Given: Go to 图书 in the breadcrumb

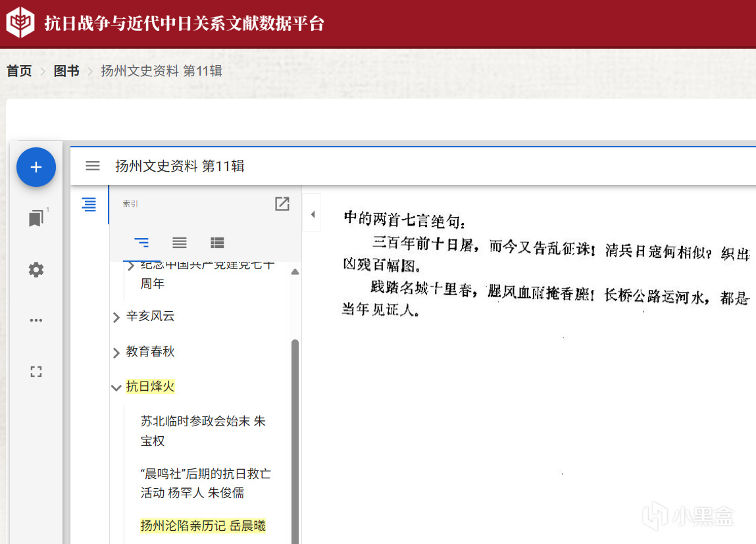Looking at the screenshot, I should click(66, 71).
